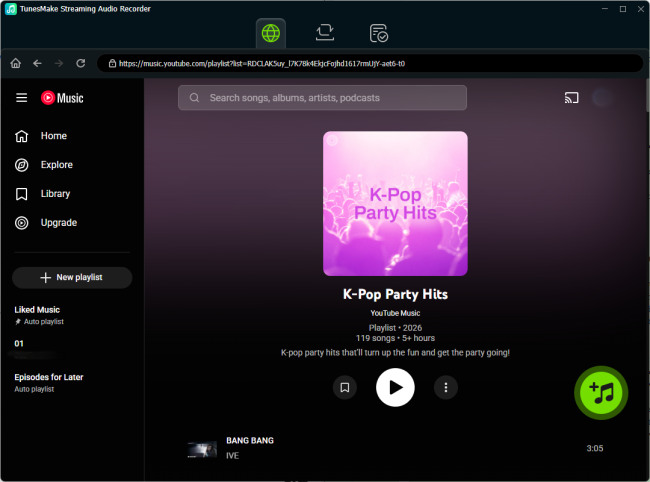The width and height of the screenshot is (650, 482).
Task: Click the K-Pop Party Hits title heading
Action: click(395, 294)
